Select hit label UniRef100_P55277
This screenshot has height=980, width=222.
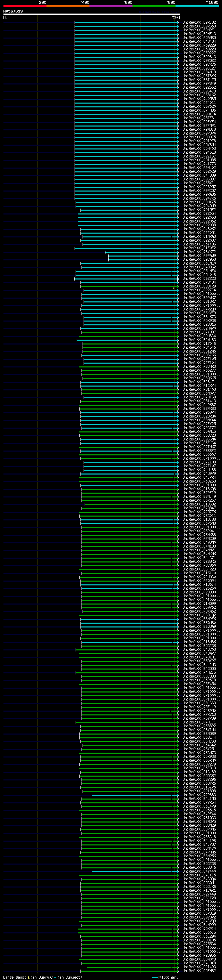[199, 370]
